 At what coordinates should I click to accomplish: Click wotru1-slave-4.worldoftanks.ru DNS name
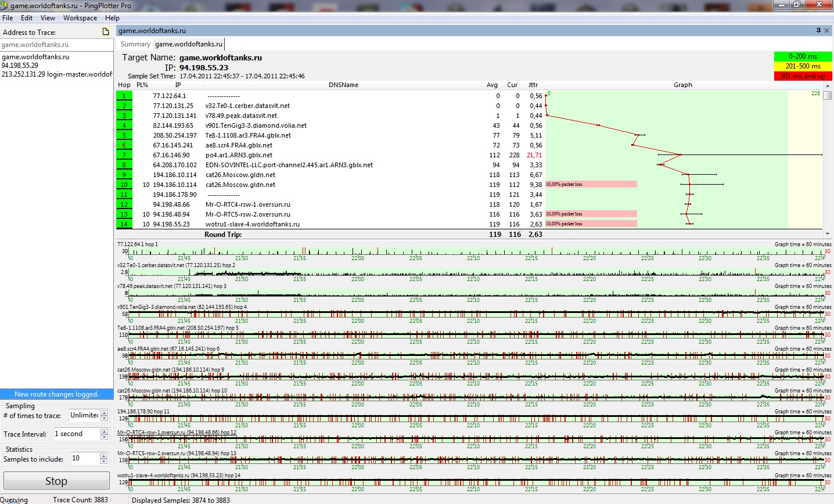253,224
